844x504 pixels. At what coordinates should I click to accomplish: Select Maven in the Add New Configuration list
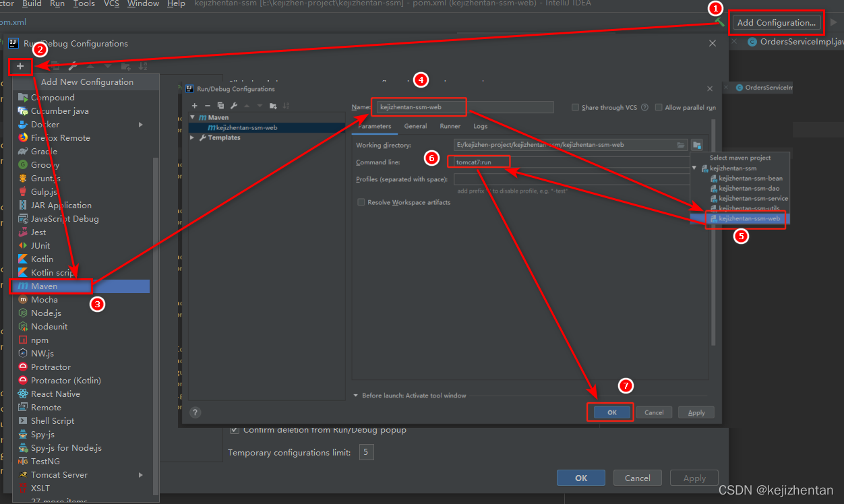pos(81,286)
